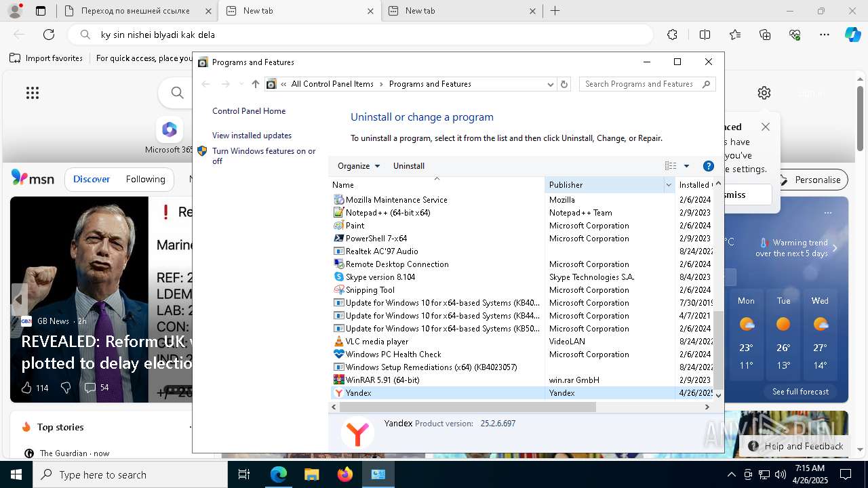Open Edge Collections icon

pyautogui.click(x=765, y=35)
